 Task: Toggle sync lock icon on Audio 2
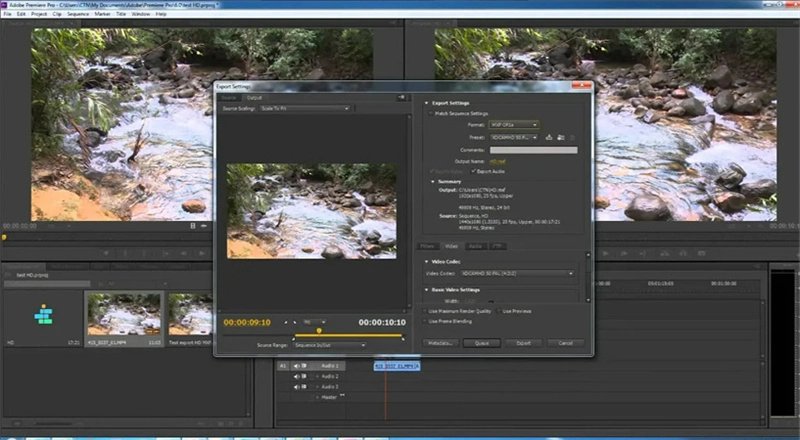(x=304, y=376)
